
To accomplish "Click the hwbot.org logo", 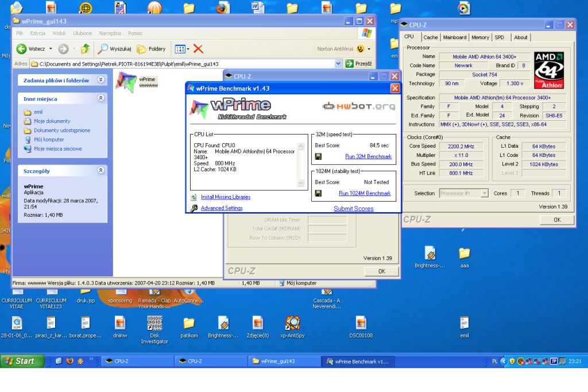I will click(359, 106).
